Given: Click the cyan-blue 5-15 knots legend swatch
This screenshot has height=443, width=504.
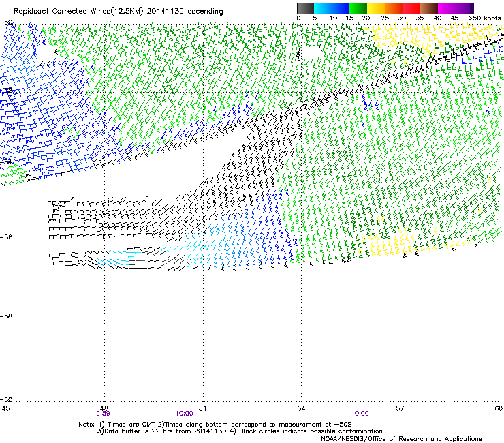Looking at the screenshot, I should point(332,8).
